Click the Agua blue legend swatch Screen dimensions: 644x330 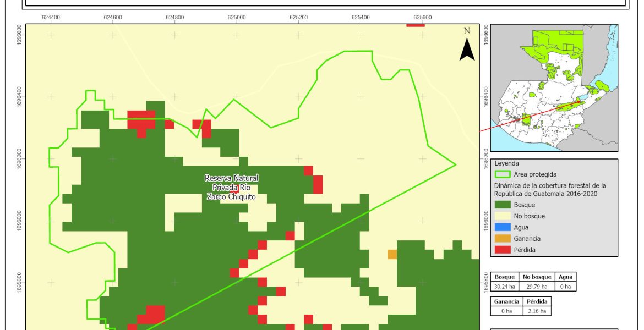pyautogui.click(x=502, y=228)
